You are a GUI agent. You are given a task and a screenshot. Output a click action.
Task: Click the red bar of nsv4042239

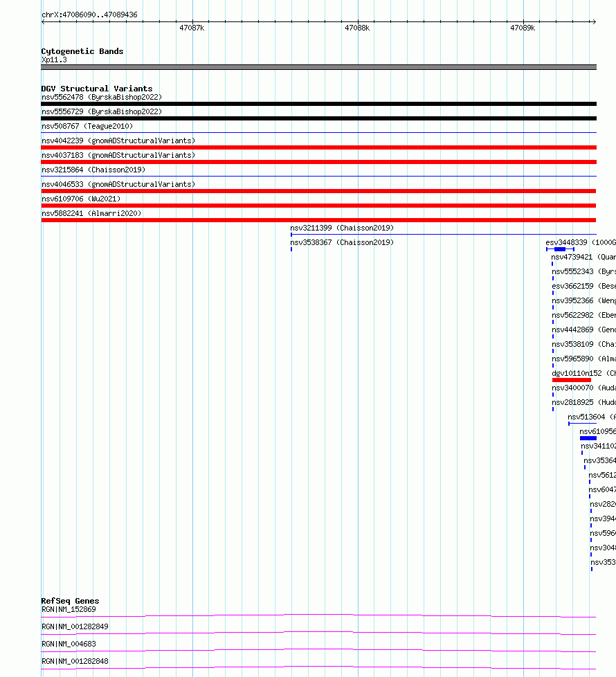[318, 147]
